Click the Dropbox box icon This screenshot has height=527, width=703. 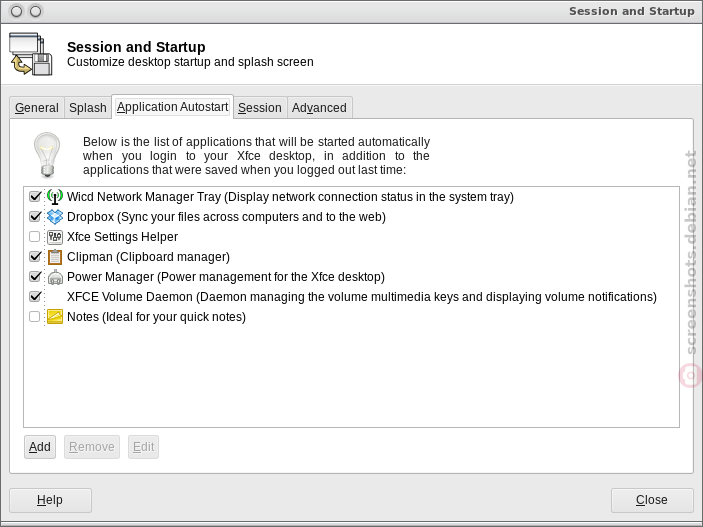[x=55, y=217]
